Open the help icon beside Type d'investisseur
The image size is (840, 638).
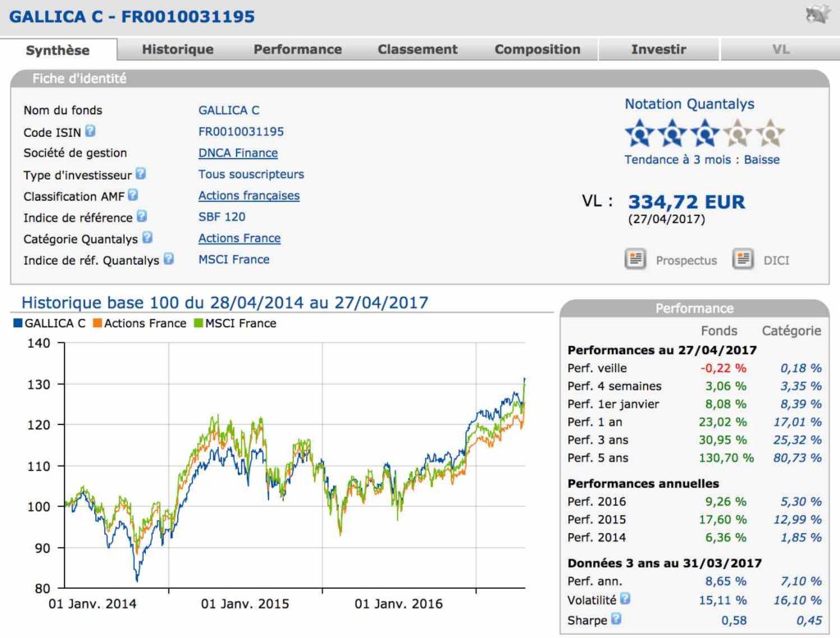pyautogui.click(x=140, y=174)
